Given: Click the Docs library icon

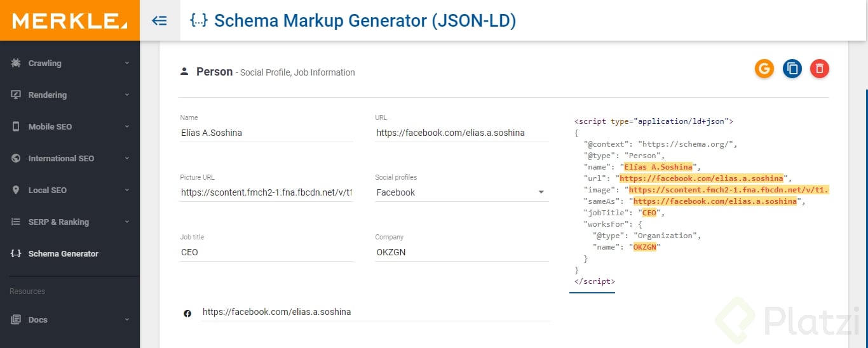Looking at the screenshot, I should coord(16,319).
